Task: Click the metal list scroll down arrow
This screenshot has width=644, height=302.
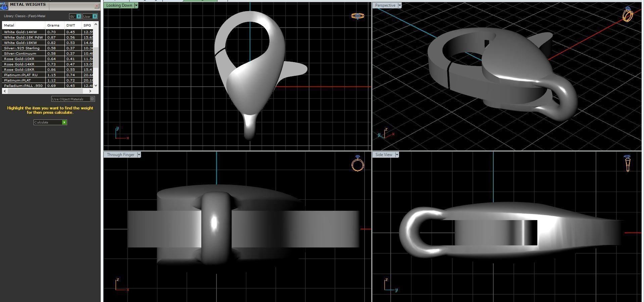Action: point(96,86)
